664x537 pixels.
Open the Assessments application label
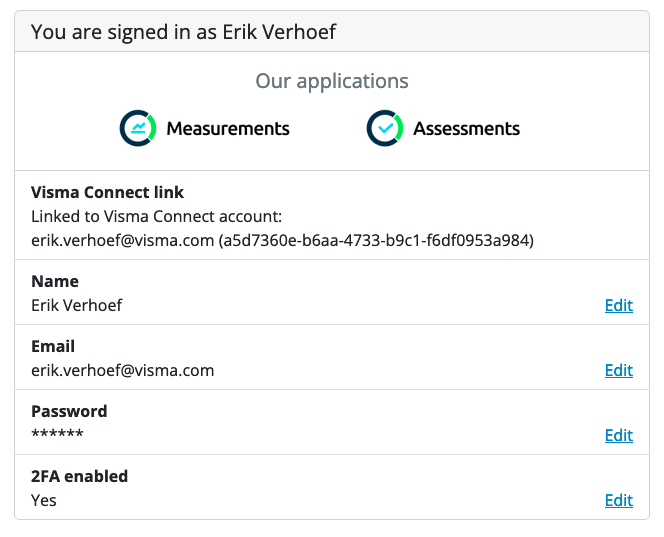click(x=466, y=129)
